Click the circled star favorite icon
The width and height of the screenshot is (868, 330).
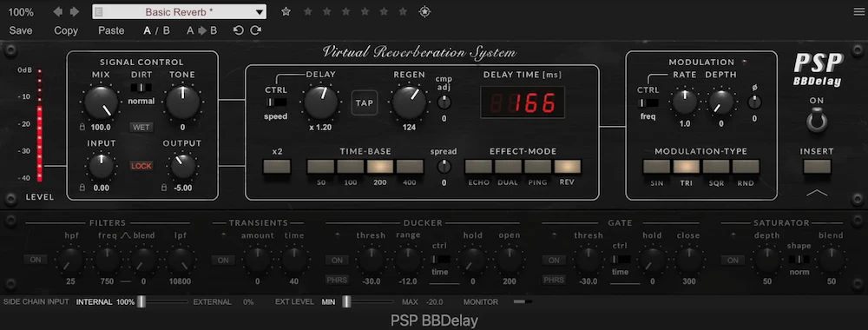click(424, 11)
